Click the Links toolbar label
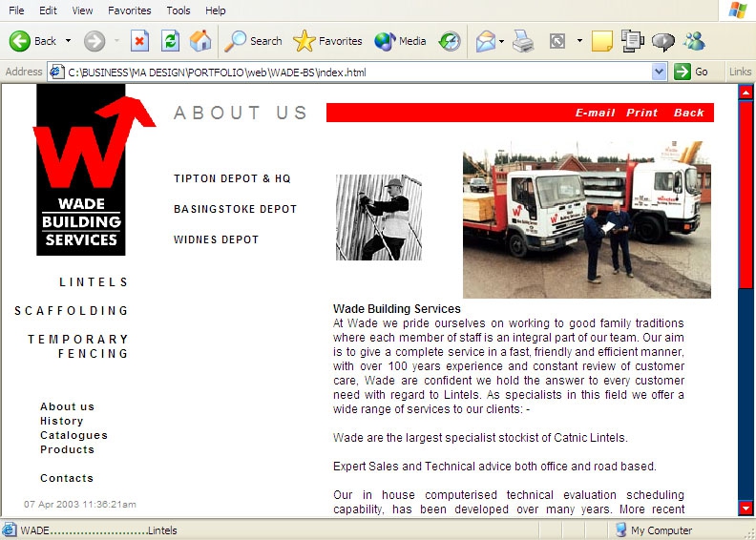Image resolution: width=756 pixels, height=540 pixels. pyautogui.click(x=740, y=72)
